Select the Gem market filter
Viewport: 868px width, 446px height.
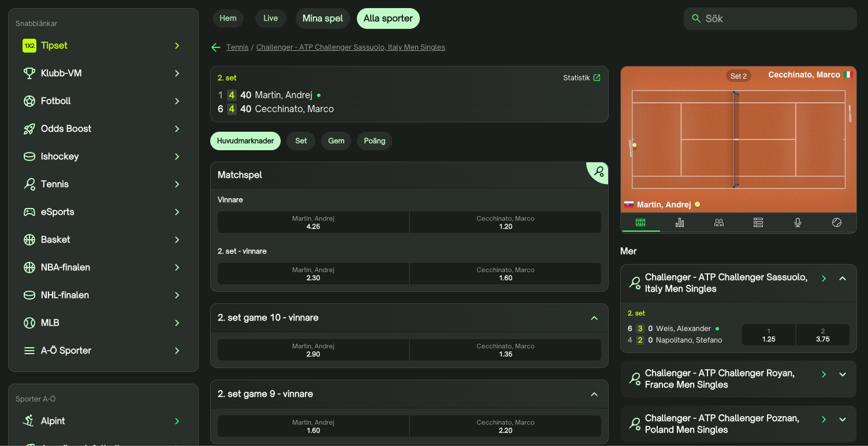click(x=336, y=141)
